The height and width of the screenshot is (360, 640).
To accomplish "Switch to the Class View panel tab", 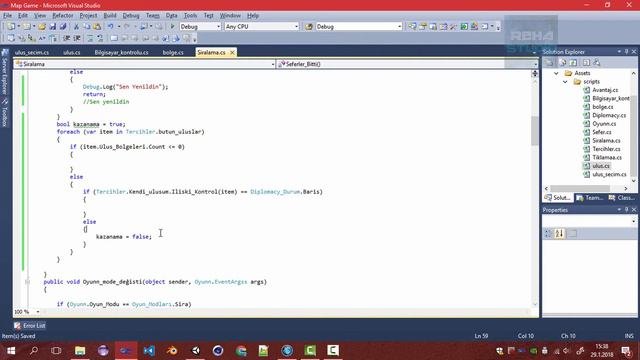I will (x=621, y=198).
